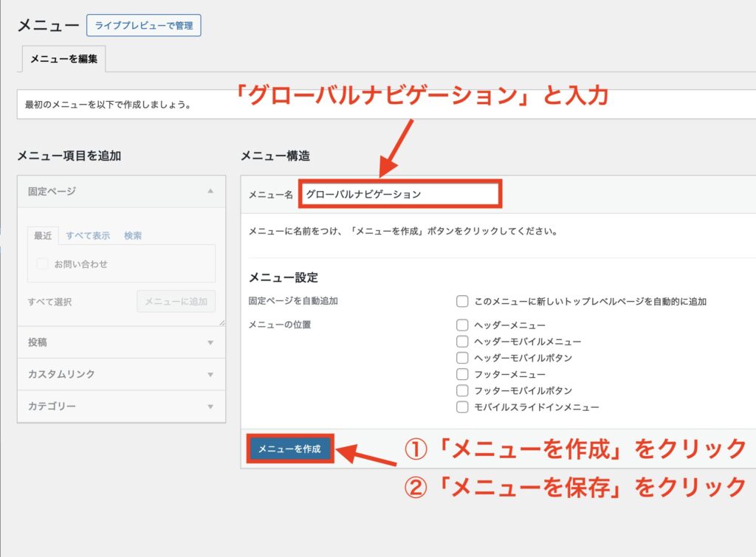Click the メニュー名 text field

point(399,195)
